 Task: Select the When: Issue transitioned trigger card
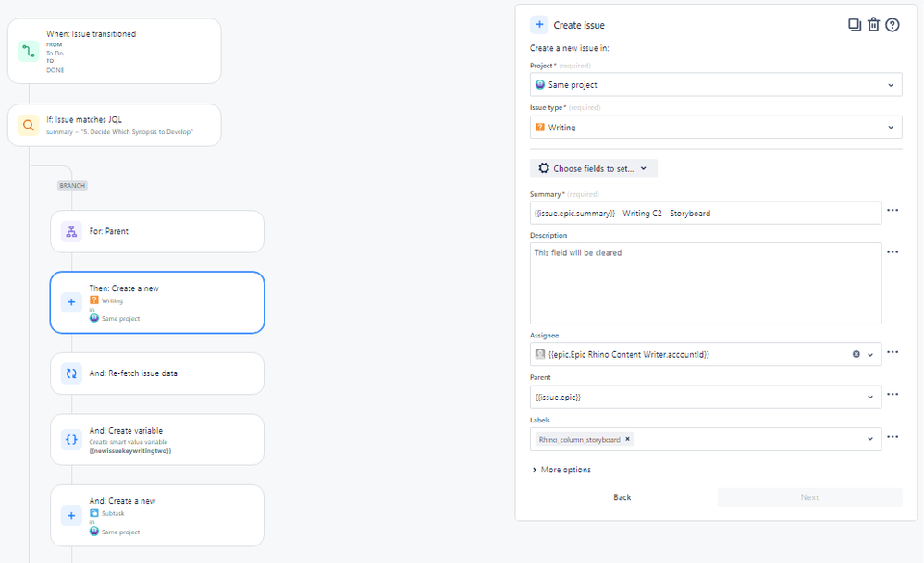coord(115,51)
